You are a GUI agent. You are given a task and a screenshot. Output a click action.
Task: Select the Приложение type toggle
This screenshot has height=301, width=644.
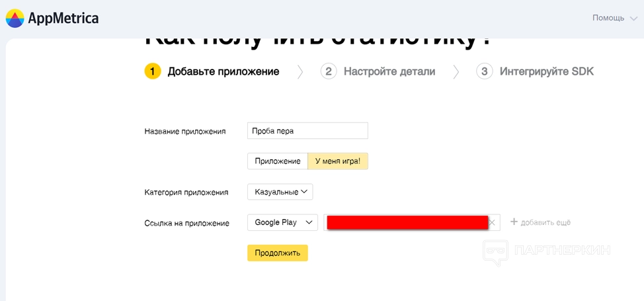coord(278,161)
